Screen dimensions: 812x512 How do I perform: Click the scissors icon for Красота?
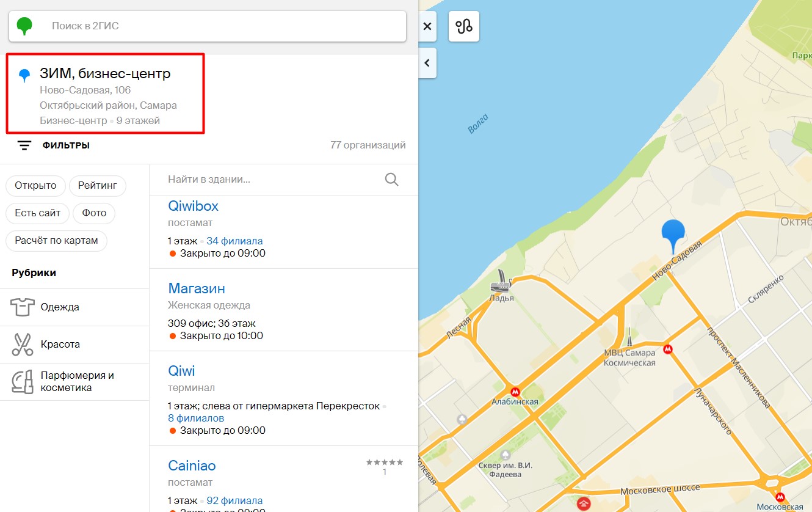(x=22, y=345)
